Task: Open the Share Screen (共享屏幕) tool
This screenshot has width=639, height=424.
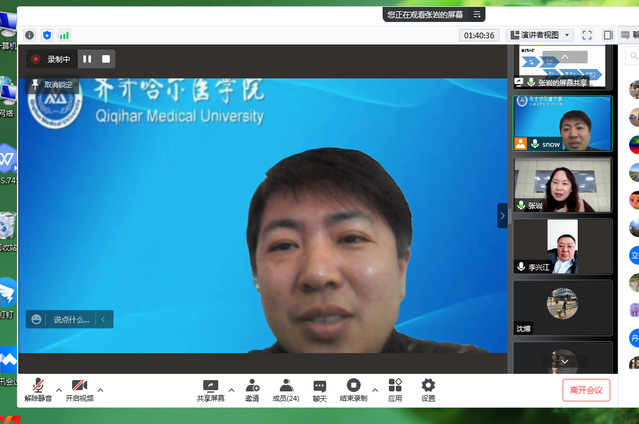Action: click(210, 389)
